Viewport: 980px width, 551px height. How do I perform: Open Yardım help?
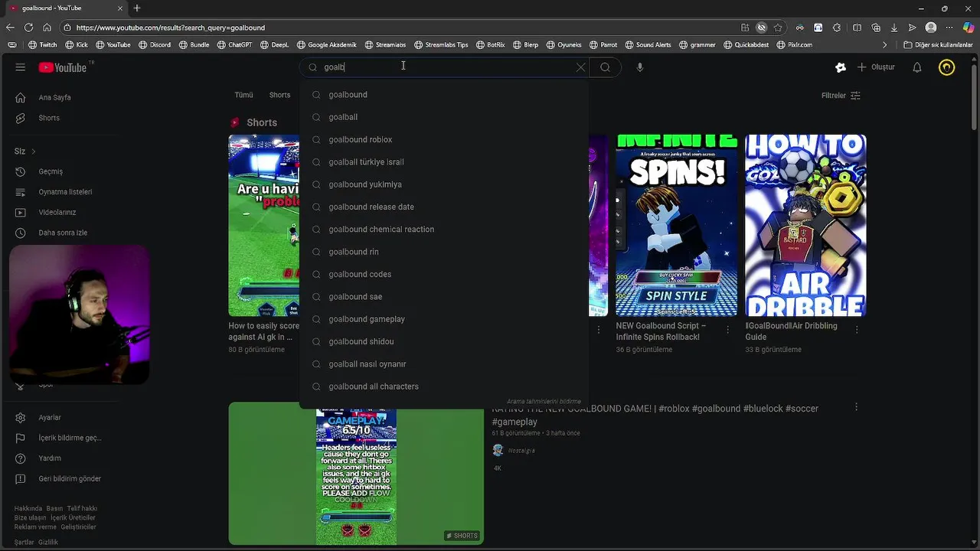click(50, 458)
